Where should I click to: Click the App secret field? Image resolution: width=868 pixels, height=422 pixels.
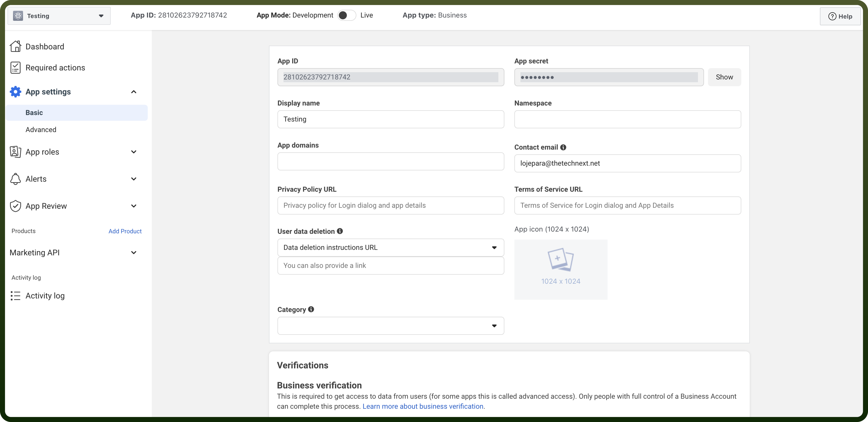(x=609, y=77)
